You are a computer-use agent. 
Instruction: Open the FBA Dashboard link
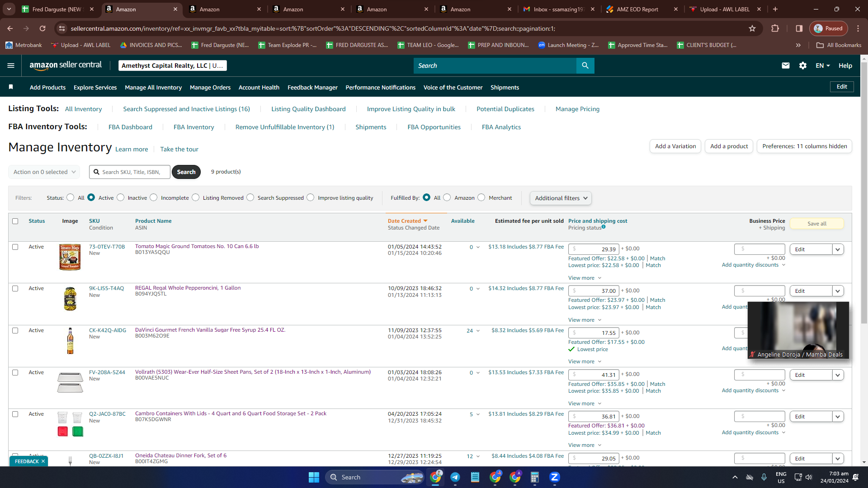[x=130, y=127]
